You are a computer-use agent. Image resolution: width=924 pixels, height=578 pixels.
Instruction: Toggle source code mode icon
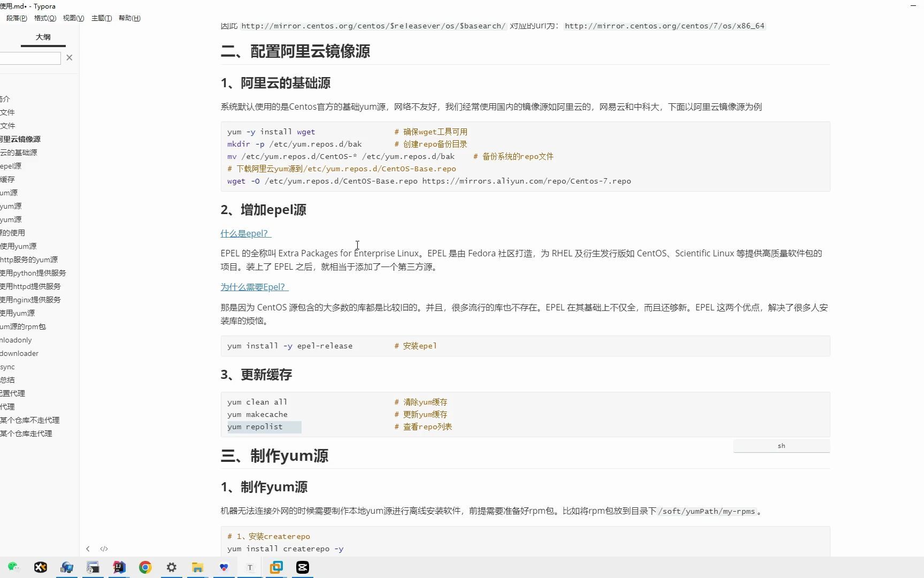click(104, 549)
